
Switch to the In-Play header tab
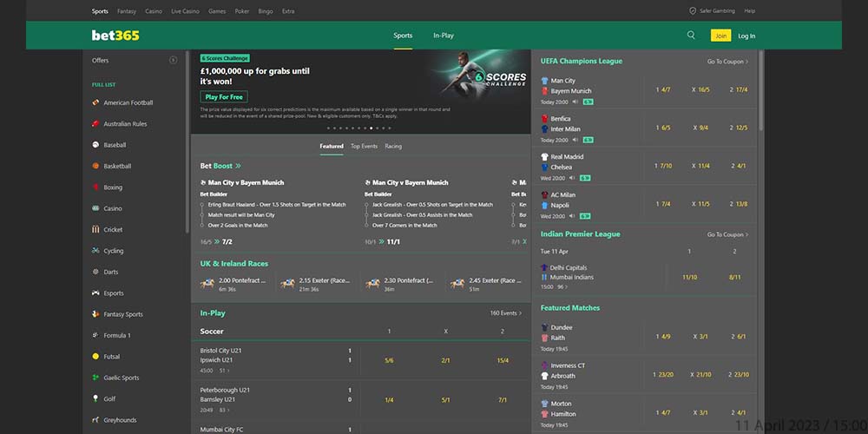point(444,36)
